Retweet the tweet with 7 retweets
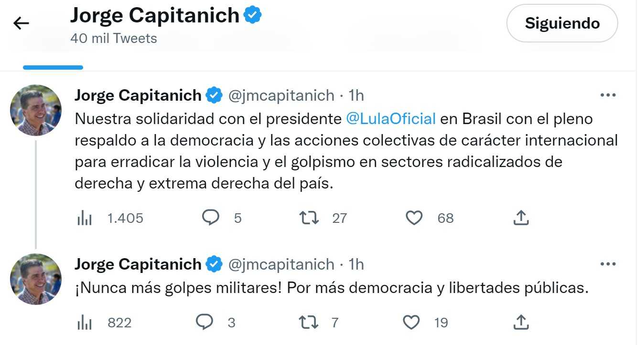Viewport: 644px width, 345px height. pyautogui.click(x=309, y=323)
